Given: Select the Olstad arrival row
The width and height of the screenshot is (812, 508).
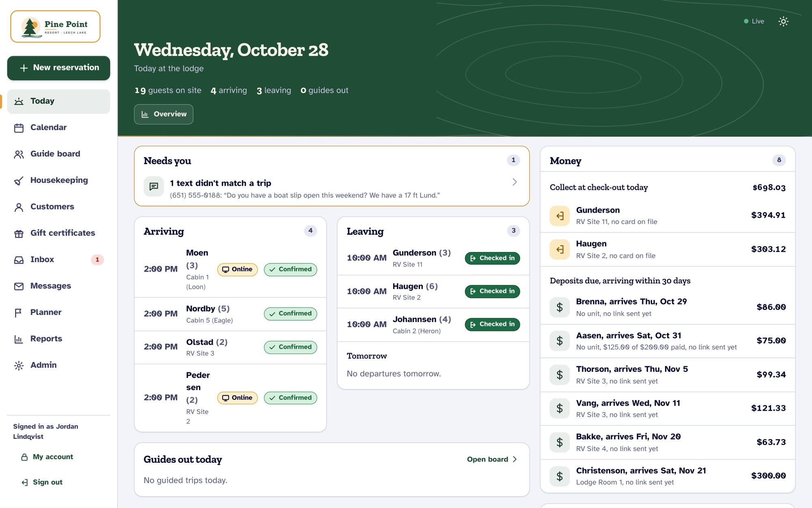Looking at the screenshot, I should click(x=230, y=347).
